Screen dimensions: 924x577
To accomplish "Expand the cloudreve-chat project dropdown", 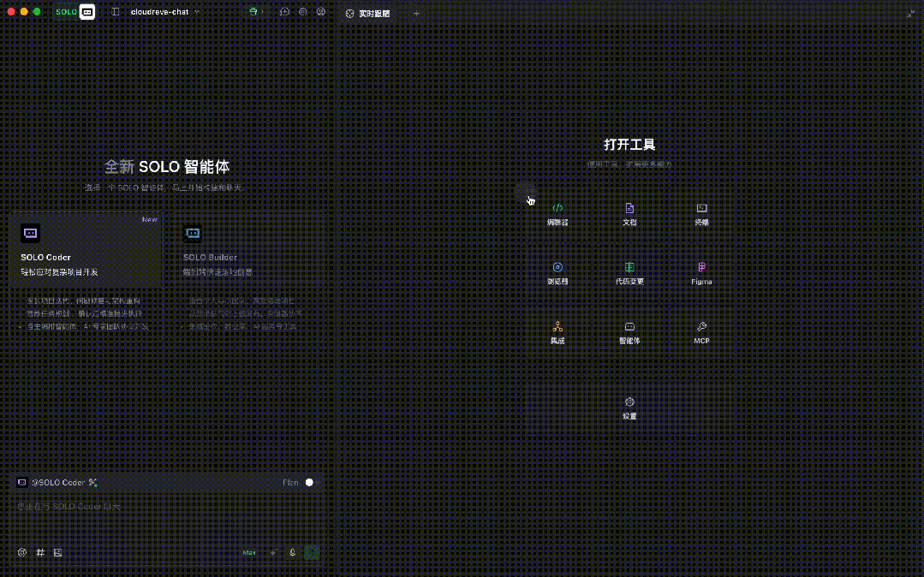I will tap(164, 12).
